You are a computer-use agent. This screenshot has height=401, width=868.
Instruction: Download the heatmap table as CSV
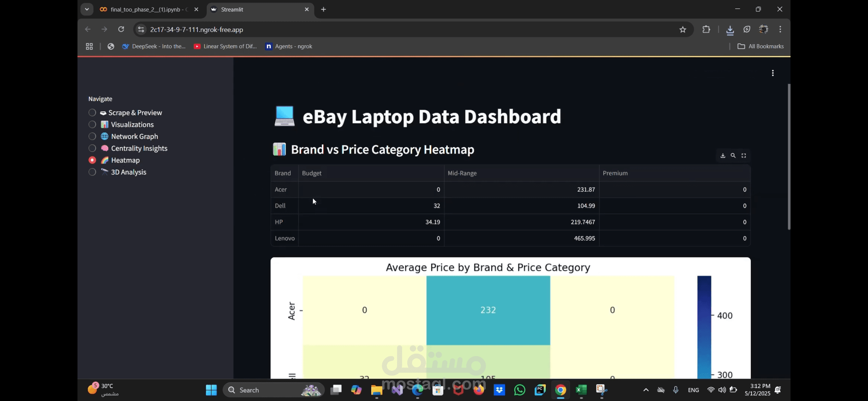(723, 156)
